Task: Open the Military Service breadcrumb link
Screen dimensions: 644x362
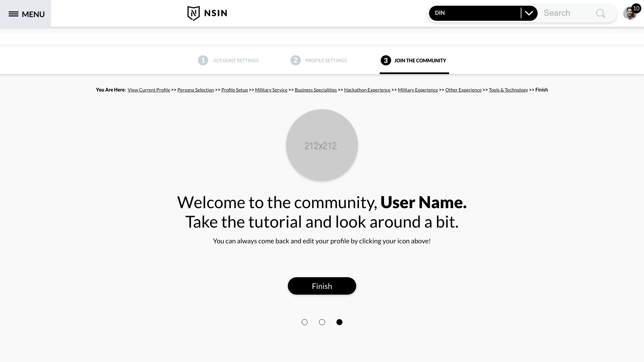Action: pos(271,90)
